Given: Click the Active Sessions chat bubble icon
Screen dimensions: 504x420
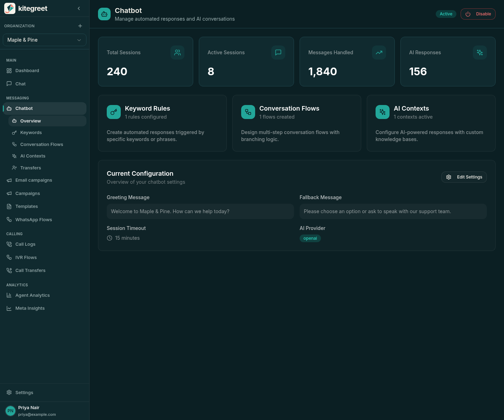Looking at the screenshot, I should pyautogui.click(x=278, y=52).
